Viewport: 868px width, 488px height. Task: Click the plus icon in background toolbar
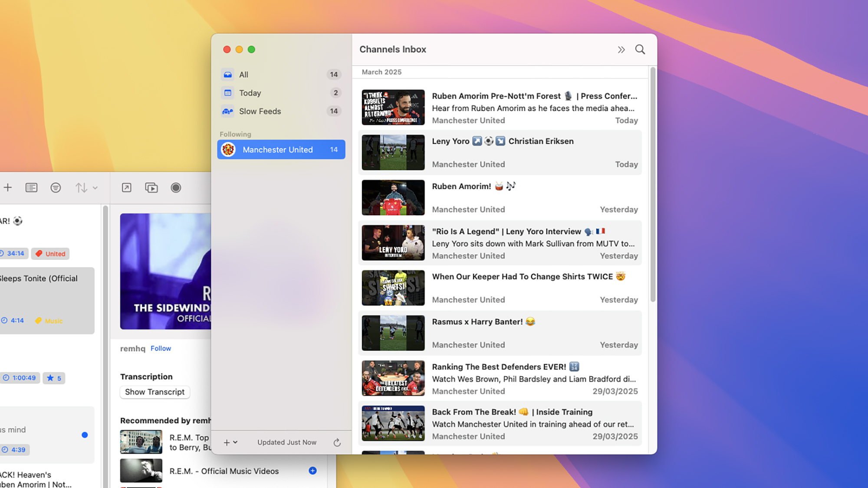pos(8,188)
